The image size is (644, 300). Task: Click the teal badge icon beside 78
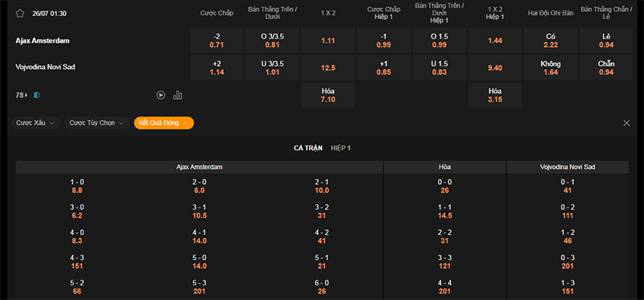click(x=36, y=95)
